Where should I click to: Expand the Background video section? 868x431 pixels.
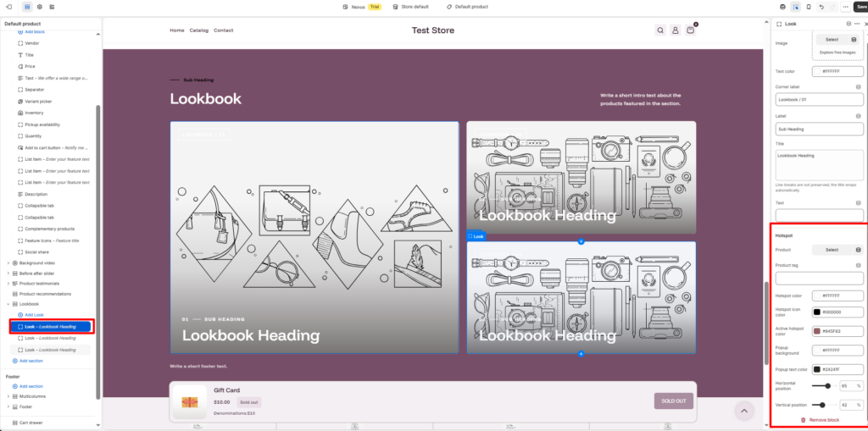(x=8, y=262)
